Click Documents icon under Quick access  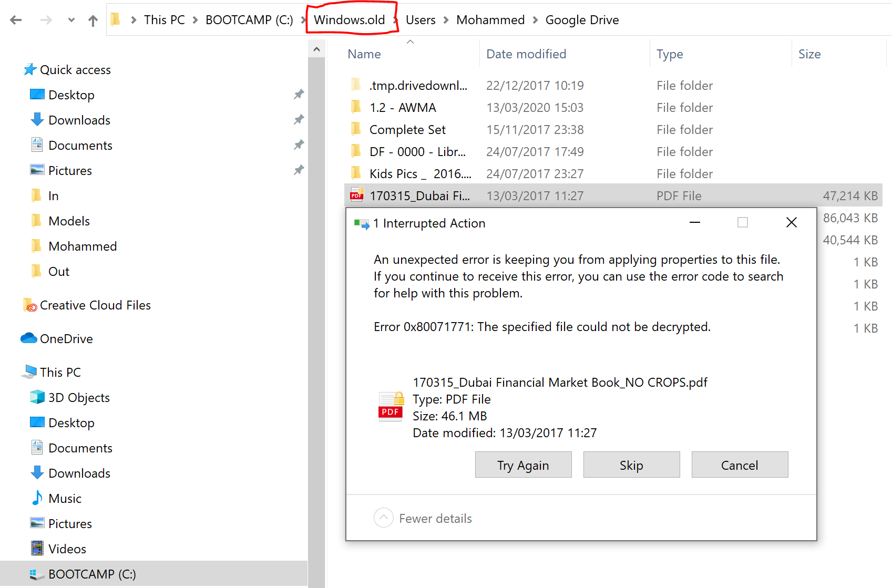point(37,145)
